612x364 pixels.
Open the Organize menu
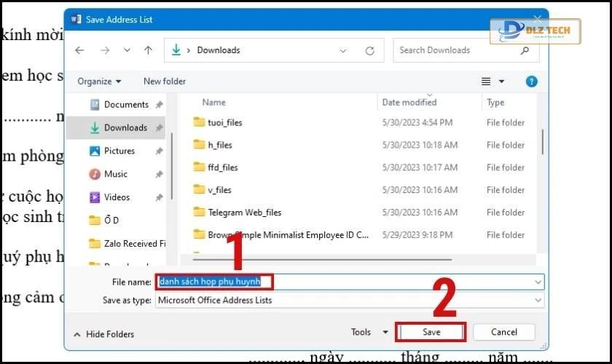tap(99, 82)
